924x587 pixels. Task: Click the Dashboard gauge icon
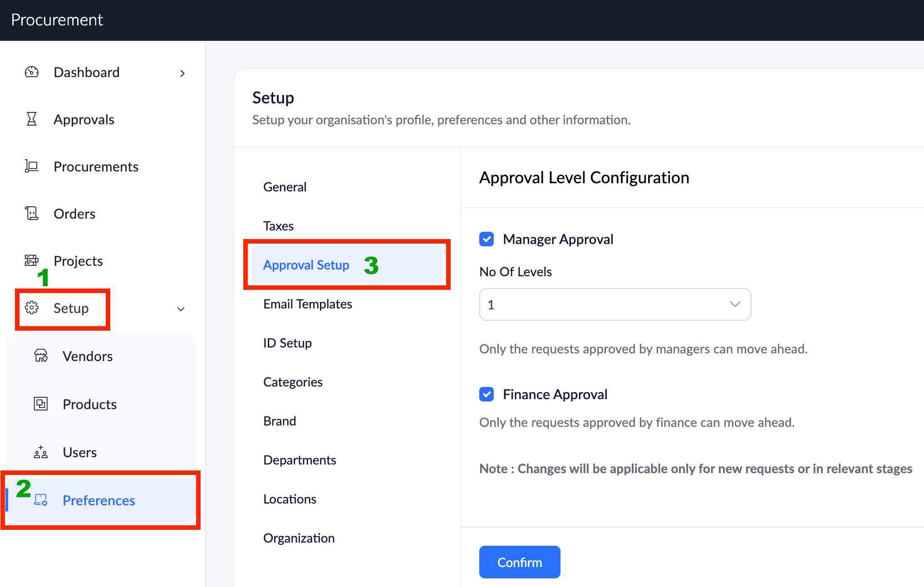click(31, 72)
